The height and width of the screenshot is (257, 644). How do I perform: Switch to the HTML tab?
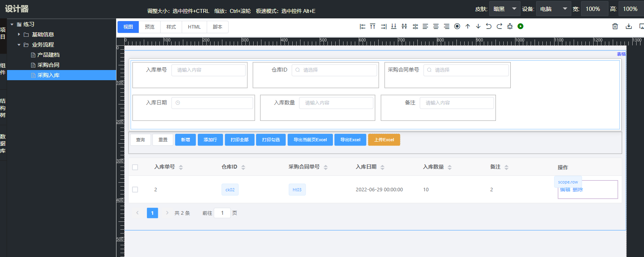[x=194, y=27]
